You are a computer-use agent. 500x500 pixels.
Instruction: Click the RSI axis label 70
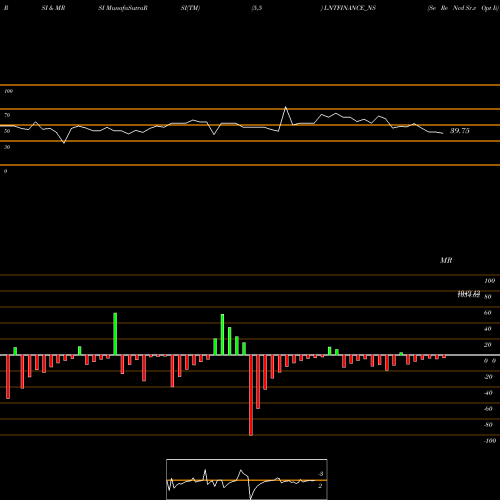pos(7,115)
